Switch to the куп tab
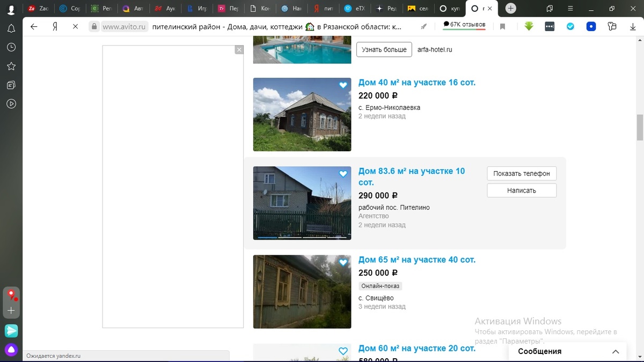644x362 pixels. pos(450,9)
